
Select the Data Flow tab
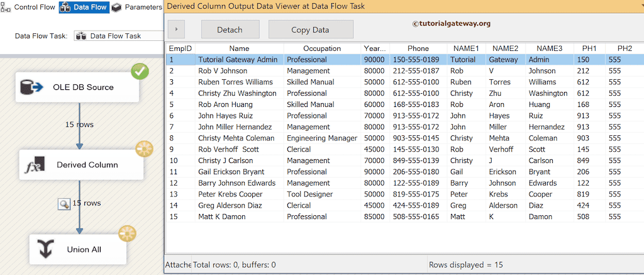[84, 7]
